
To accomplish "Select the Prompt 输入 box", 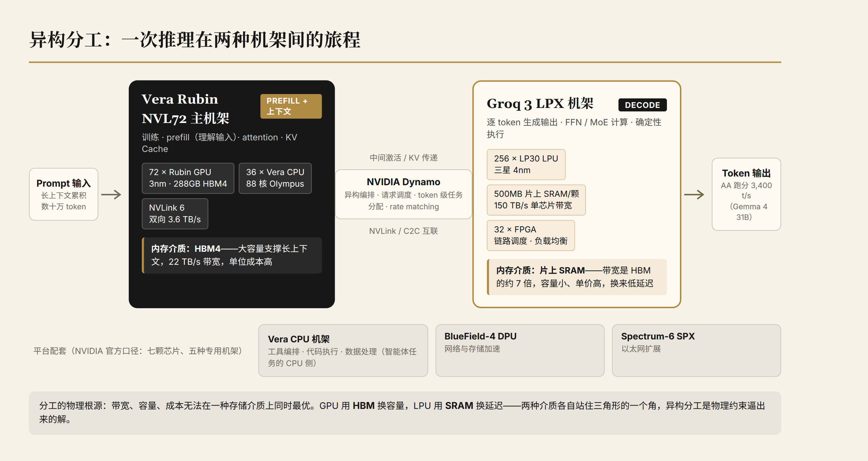I will click(64, 194).
